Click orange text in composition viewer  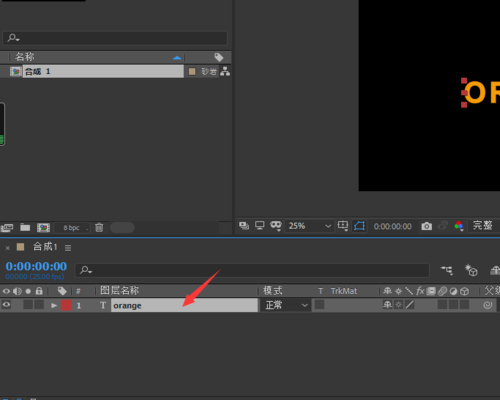(x=483, y=93)
